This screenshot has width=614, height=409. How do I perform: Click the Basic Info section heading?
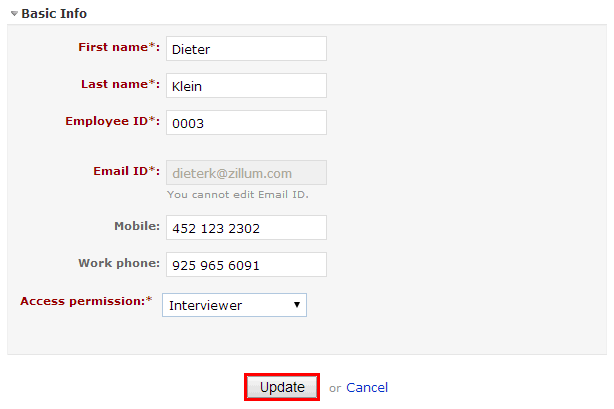coord(54,14)
